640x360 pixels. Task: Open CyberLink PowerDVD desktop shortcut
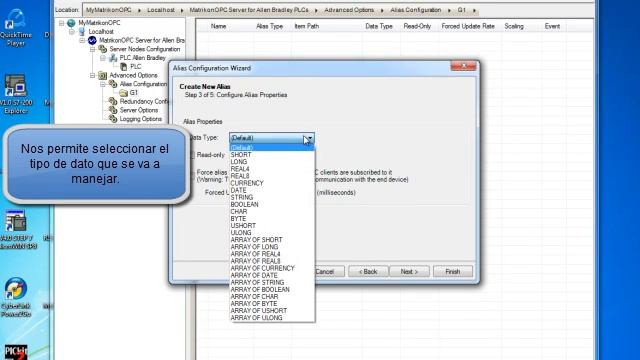click(16, 297)
